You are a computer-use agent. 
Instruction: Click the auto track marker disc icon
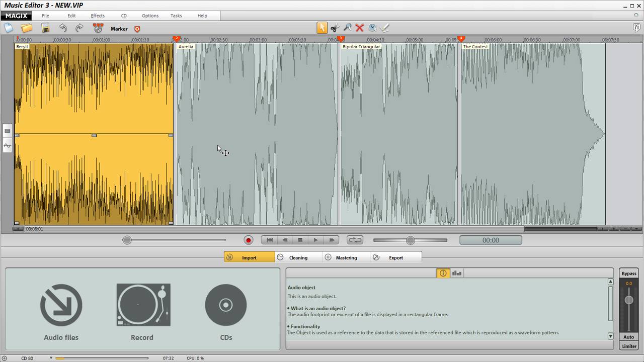point(98,28)
